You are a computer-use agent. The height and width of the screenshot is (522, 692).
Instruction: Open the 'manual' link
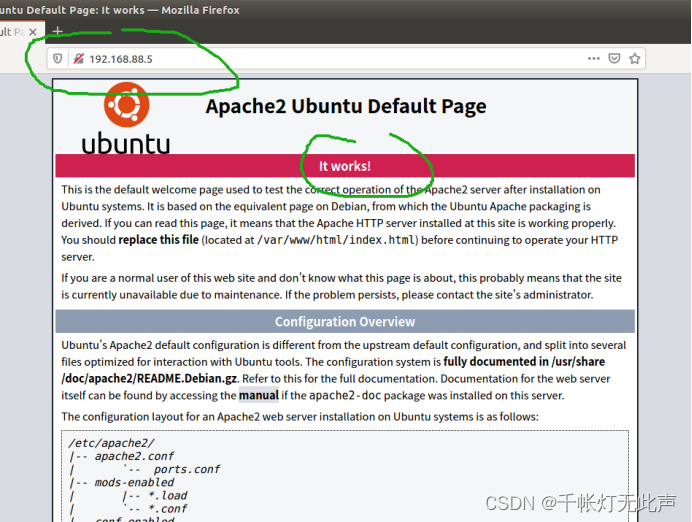259,395
